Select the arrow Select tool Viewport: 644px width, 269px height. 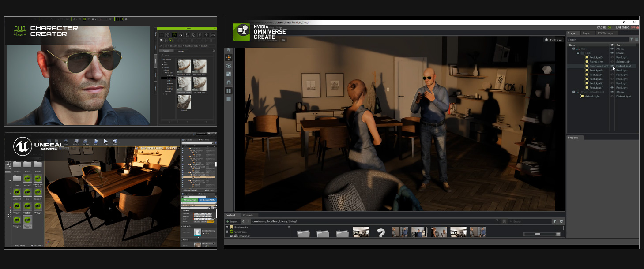tap(229, 50)
